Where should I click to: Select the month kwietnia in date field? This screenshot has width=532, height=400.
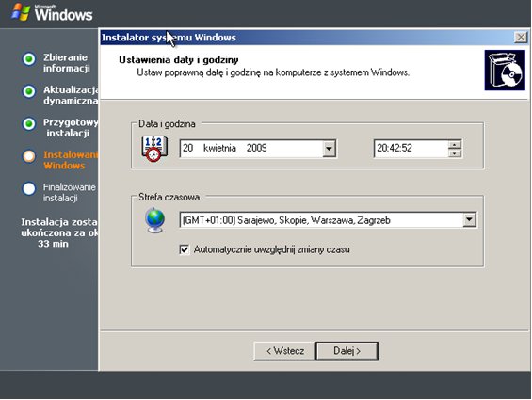tap(219, 148)
